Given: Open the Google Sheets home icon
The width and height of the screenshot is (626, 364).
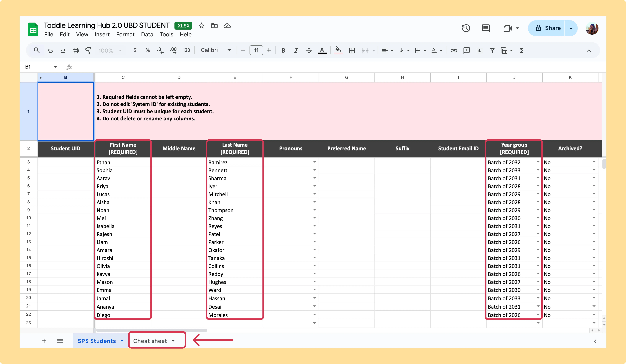Looking at the screenshot, I should [33, 30].
